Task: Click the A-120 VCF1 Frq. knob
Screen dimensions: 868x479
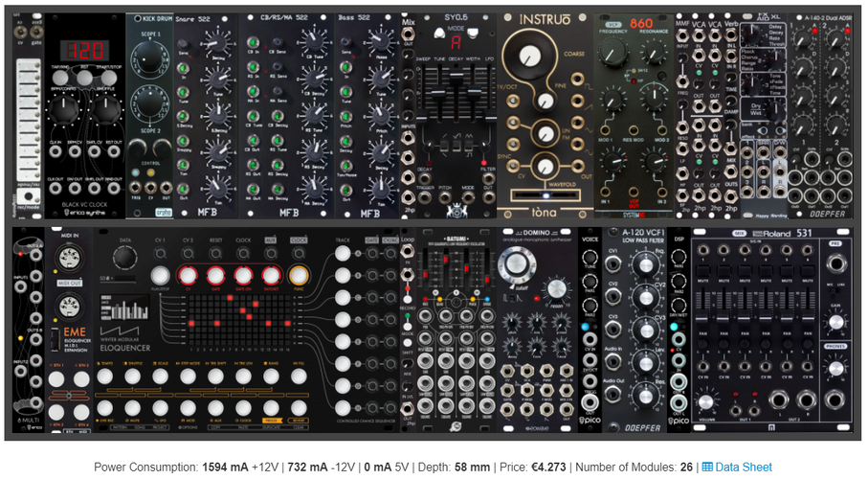Action: (645, 265)
